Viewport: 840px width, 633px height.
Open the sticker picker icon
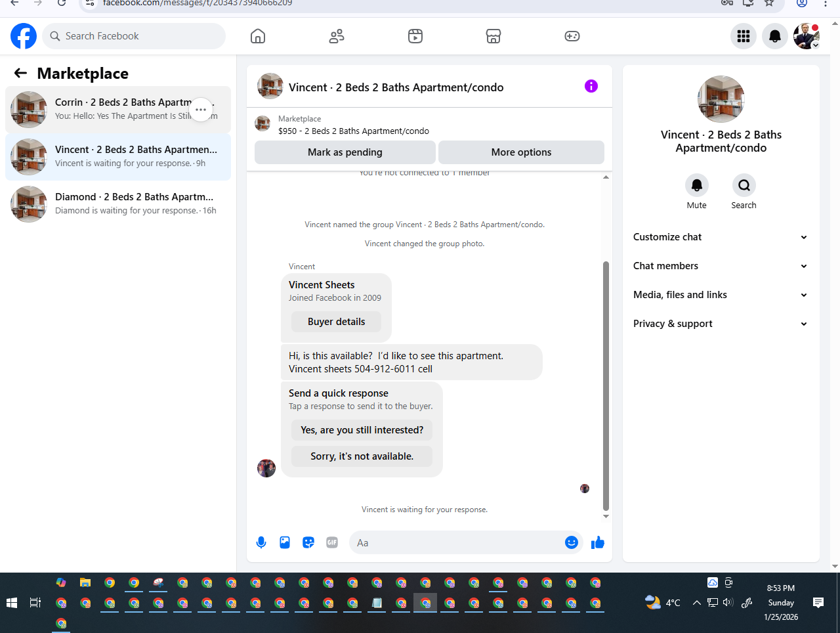pos(308,542)
